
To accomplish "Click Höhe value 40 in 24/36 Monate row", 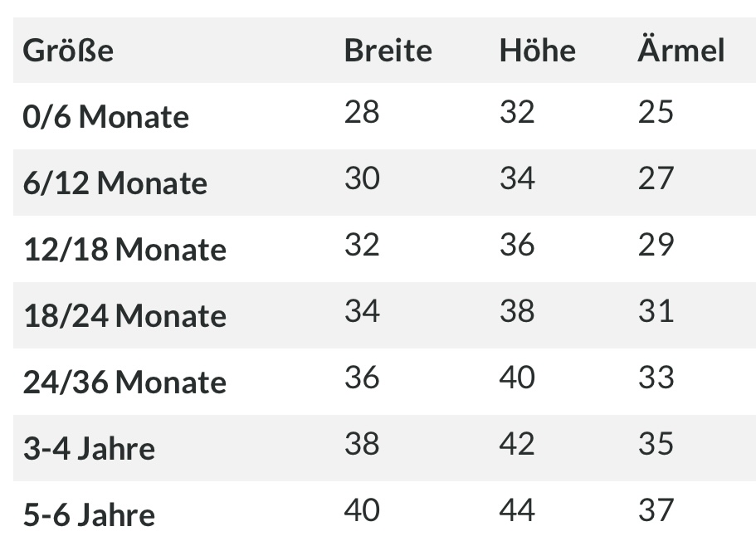I will coord(517,378).
